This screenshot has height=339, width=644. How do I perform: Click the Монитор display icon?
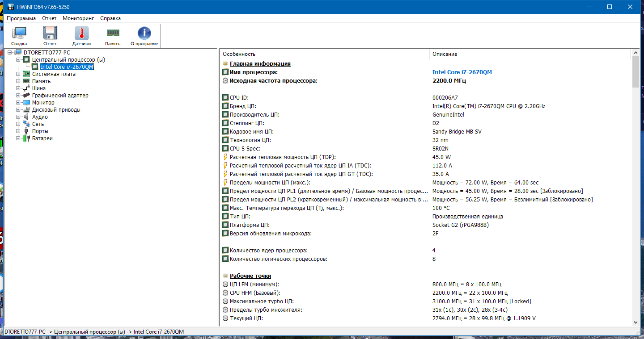point(26,103)
